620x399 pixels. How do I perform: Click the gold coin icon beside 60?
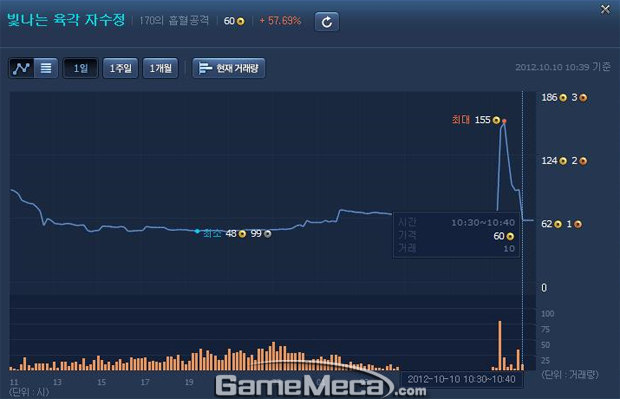click(x=240, y=21)
